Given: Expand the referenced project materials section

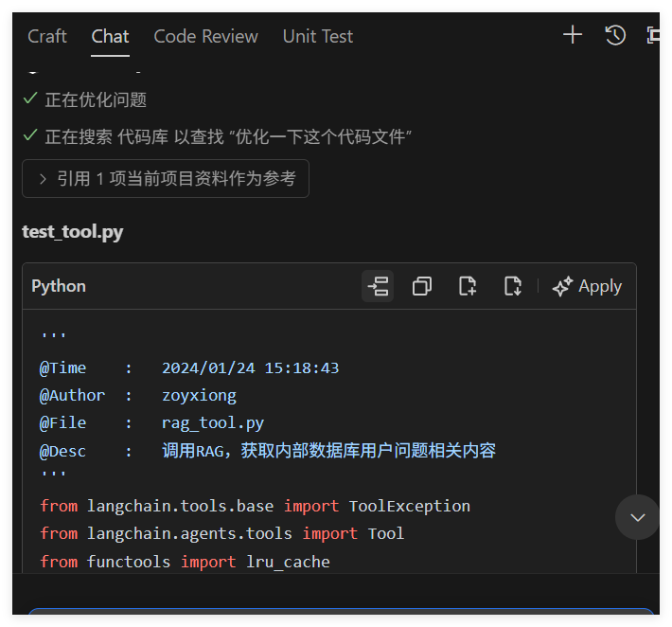Looking at the screenshot, I should pyautogui.click(x=166, y=178).
